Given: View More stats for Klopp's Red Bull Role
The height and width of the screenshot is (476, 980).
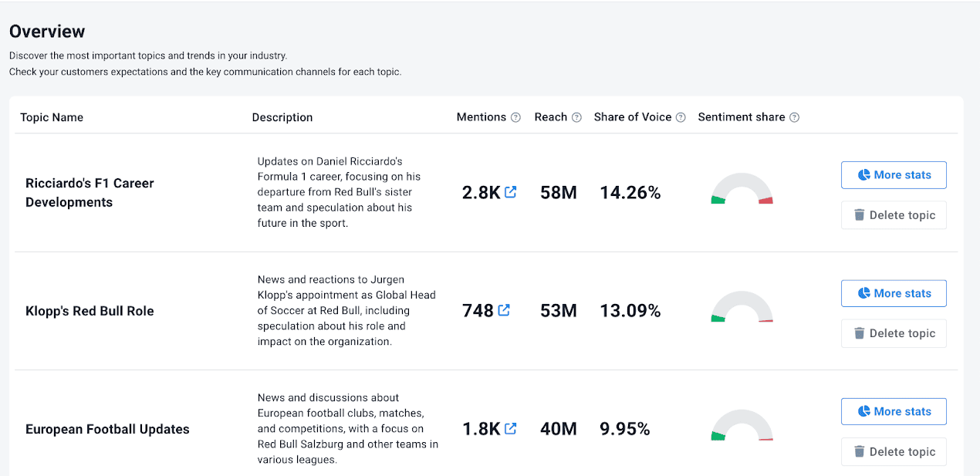Looking at the screenshot, I should point(894,293).
